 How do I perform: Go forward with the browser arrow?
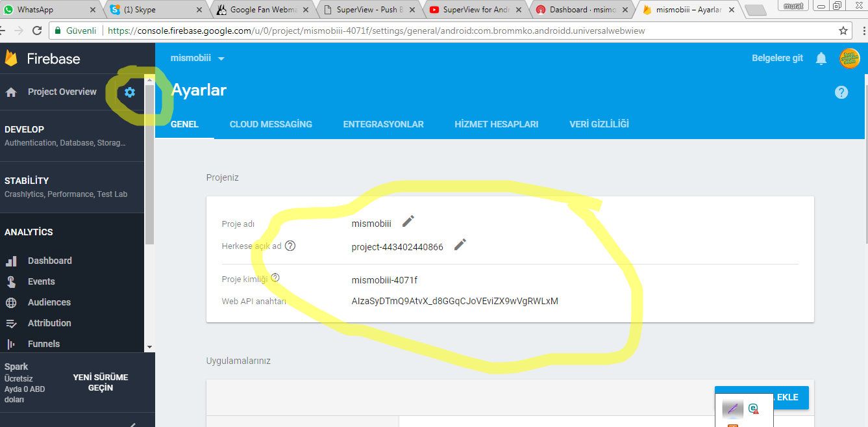coord(18,31)
